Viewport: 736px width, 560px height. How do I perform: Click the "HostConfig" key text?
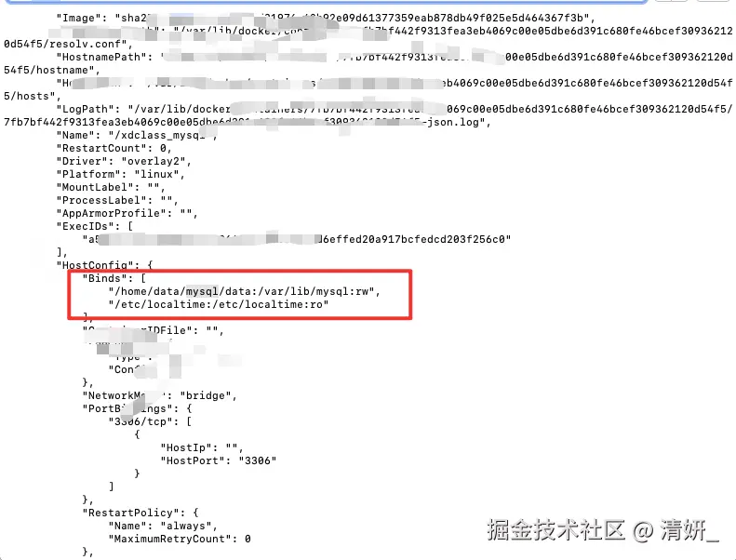tap(98, 265)
